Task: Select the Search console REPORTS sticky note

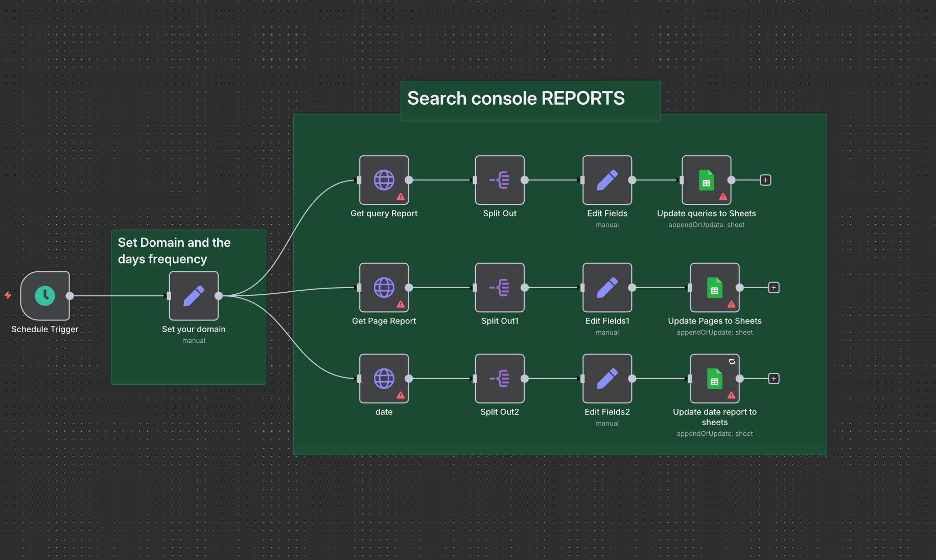Action: (530, 99)
